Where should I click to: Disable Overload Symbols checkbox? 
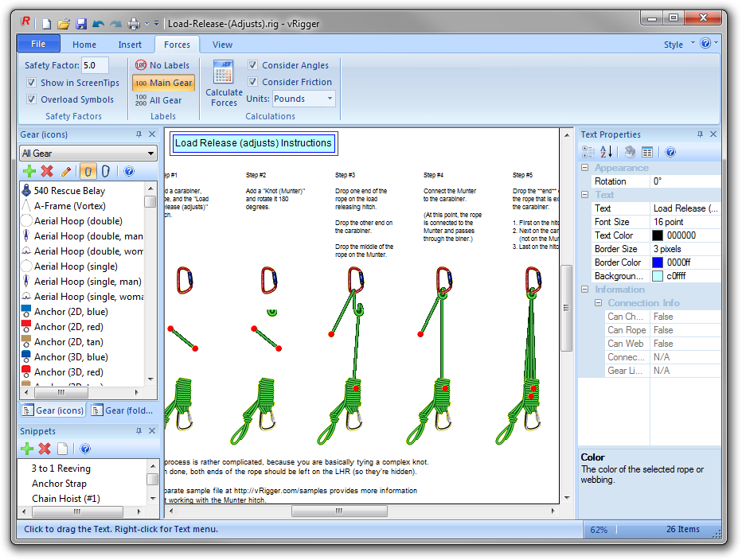(x=32, y=100)
